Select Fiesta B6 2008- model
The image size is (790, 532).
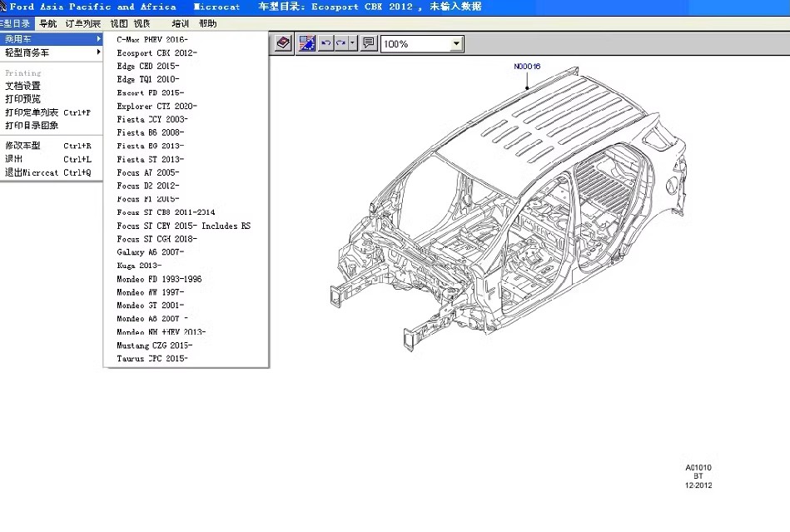click(186, 132)
